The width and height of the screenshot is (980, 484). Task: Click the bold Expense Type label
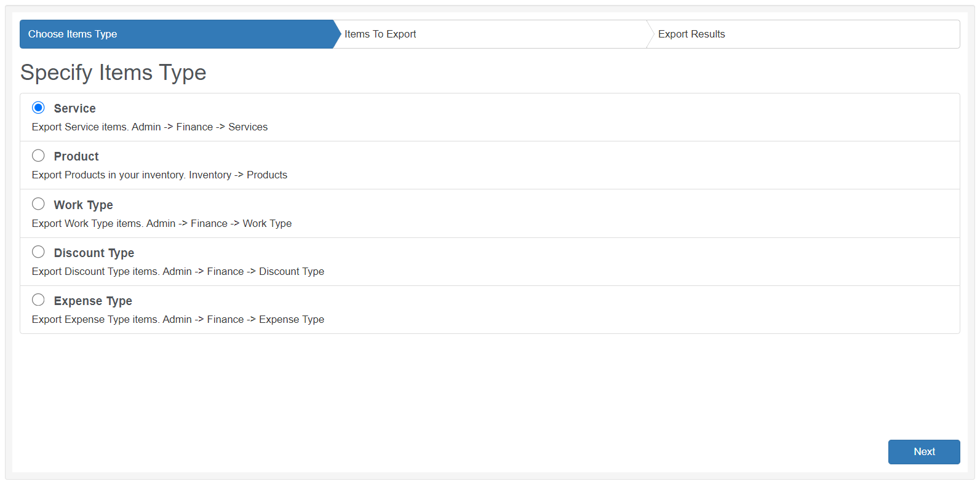[x=93, y=301]
